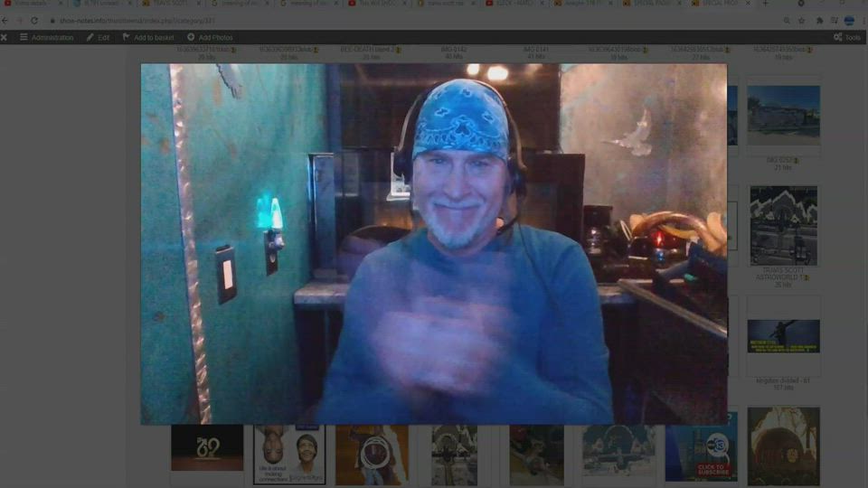Image resolution: width=868 pixels, height=488 pixels.
Task: Click the Add to basket flag icon
Action: click(127, 37)
